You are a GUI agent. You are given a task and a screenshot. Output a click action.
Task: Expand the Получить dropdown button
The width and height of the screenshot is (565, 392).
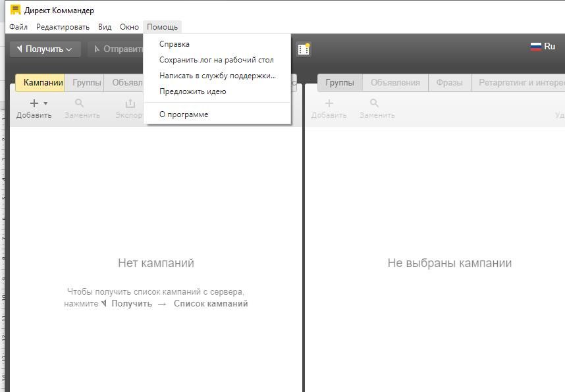(x=45, y=49)
